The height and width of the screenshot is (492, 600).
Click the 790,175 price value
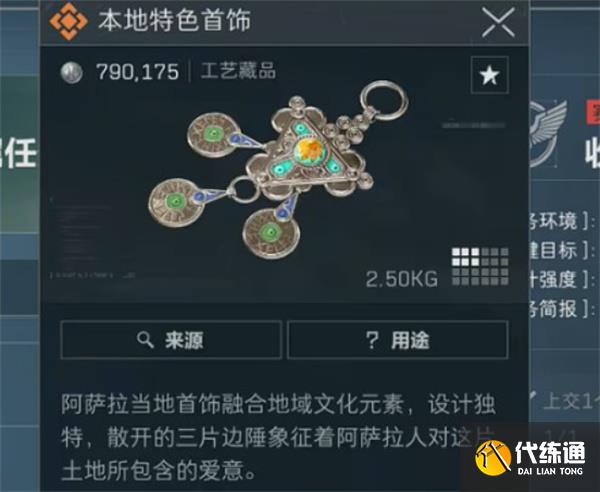(137, 72)
